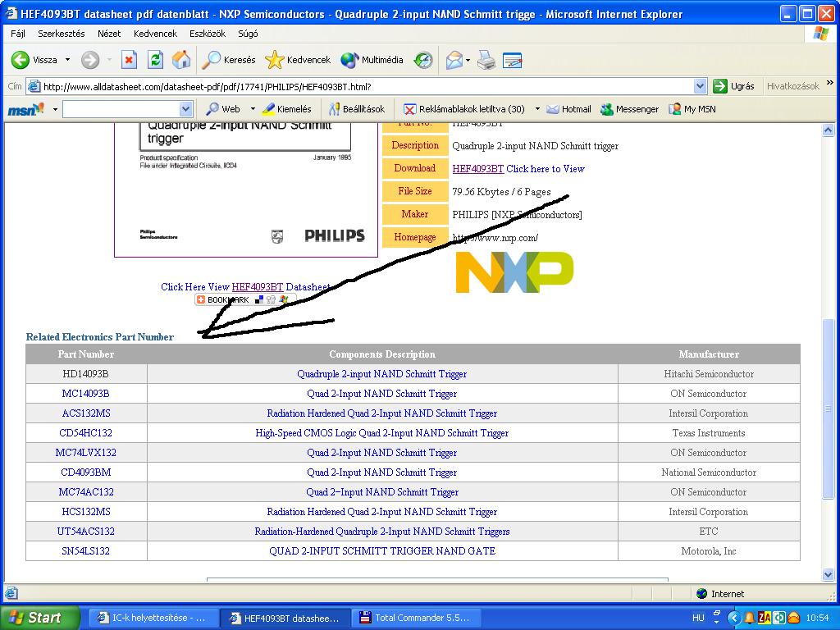Viewport: 840px width, 630px height.
Task: Open the ACS132MS part number link
Action: (85, 413)
